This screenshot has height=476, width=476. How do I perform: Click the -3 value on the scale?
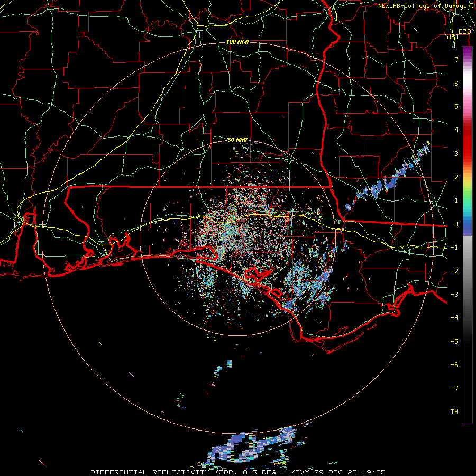(454, 295)
